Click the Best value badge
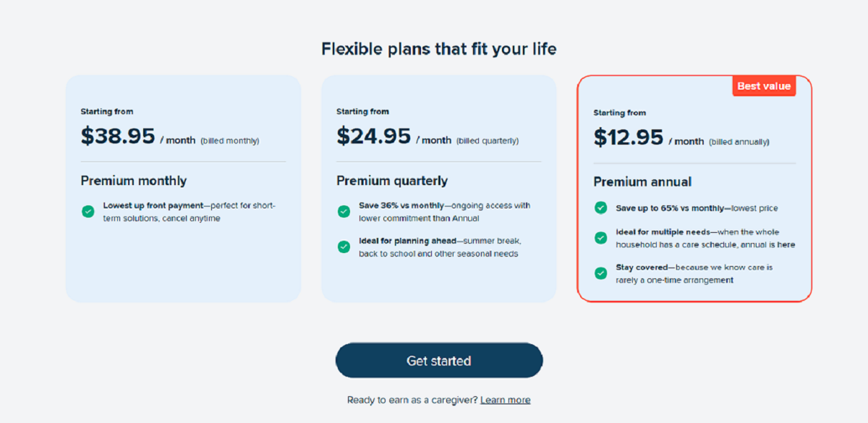Screen dimensions: 868x423 (764, 86)
